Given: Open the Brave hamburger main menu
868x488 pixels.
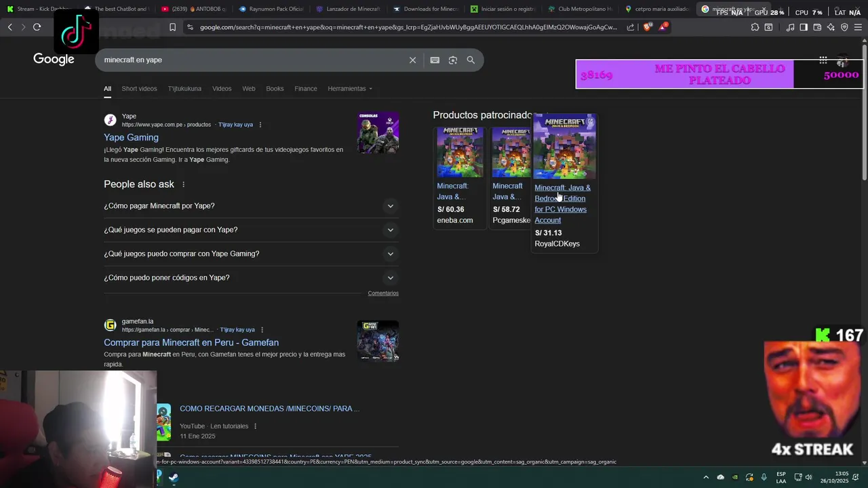Looking at the screenshot, I should [x=858, y=27].
